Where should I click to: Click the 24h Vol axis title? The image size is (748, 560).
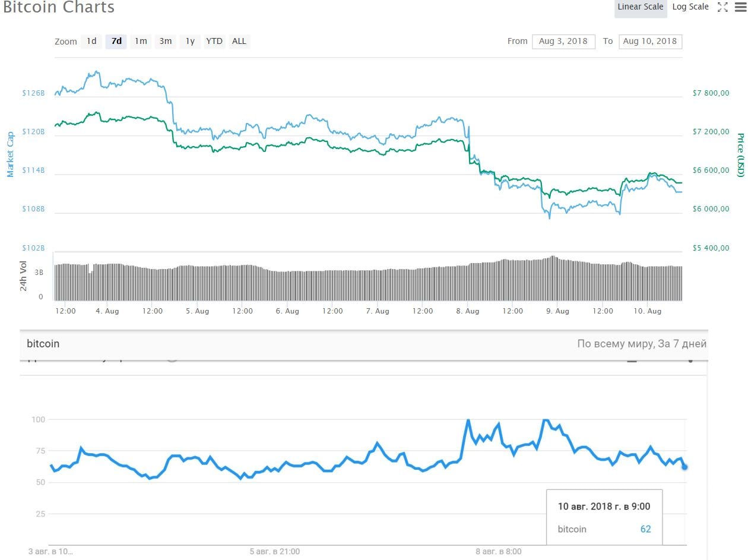click(x=24, y=276)
